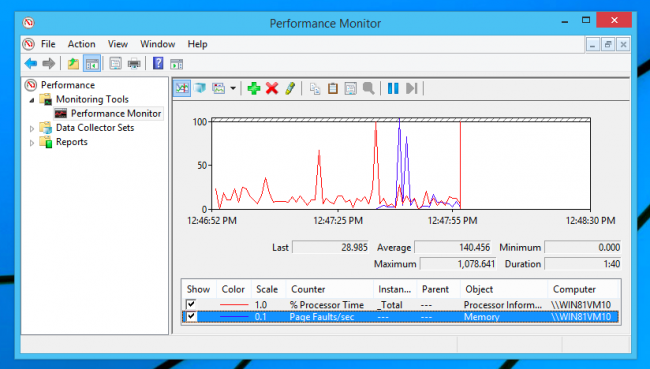Image resolution: width=650 pixels, height=369 pixels.
Task: Click the Help question mark toolbar icon
Action: coord(158,63)
